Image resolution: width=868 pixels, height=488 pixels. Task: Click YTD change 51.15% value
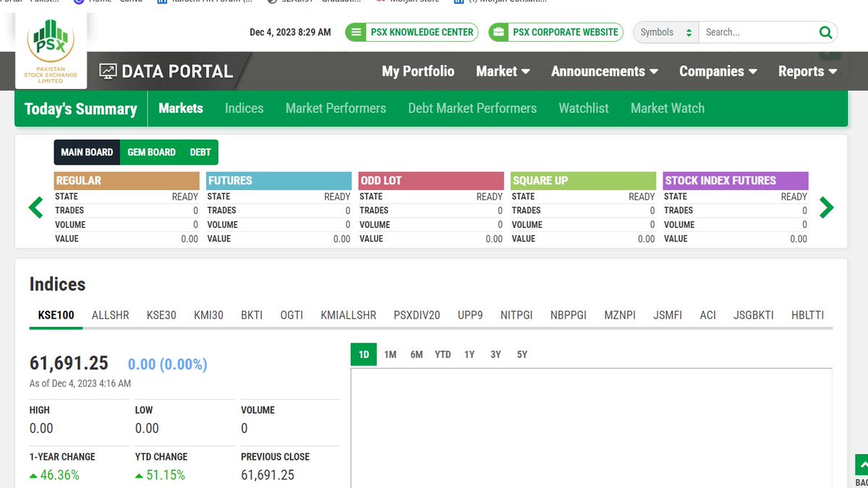click(x=160, y=475)
